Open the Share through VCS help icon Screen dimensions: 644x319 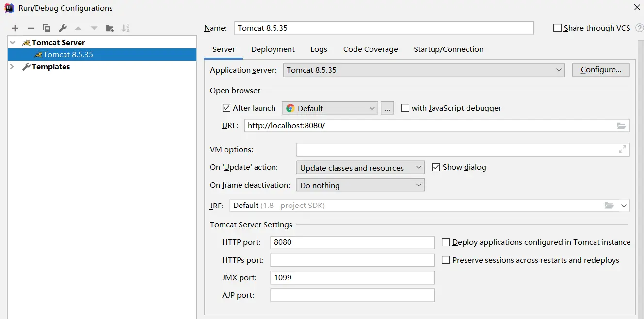pos(640,28)
